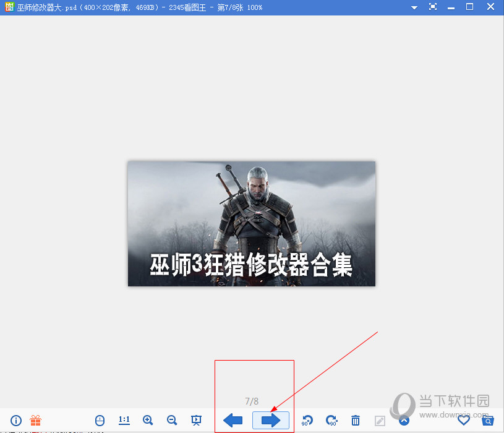Open the image search tool

pyautogui.click(x=488, y=421)
